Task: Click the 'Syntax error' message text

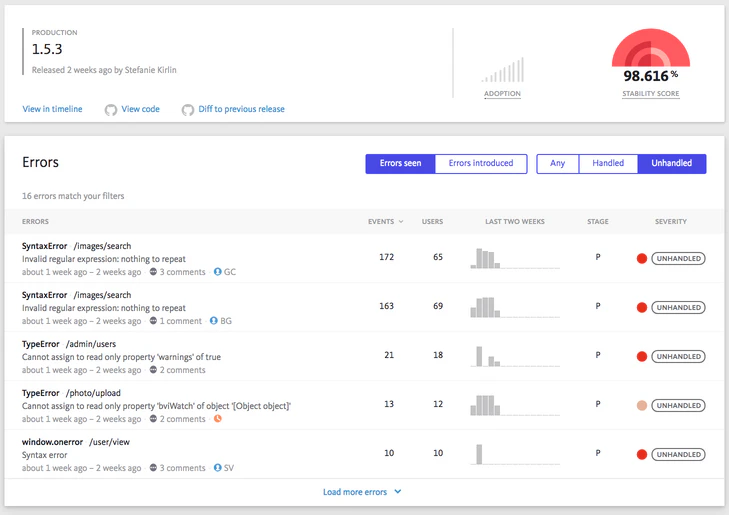Action: (x=45, y=455)
